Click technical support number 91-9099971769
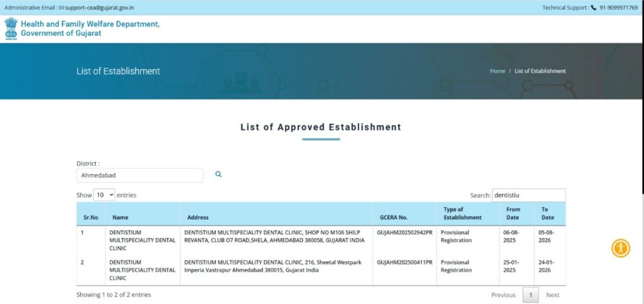The width and height of the screenshot is (644, 304). pyautogui.click(x=619, y=8)
